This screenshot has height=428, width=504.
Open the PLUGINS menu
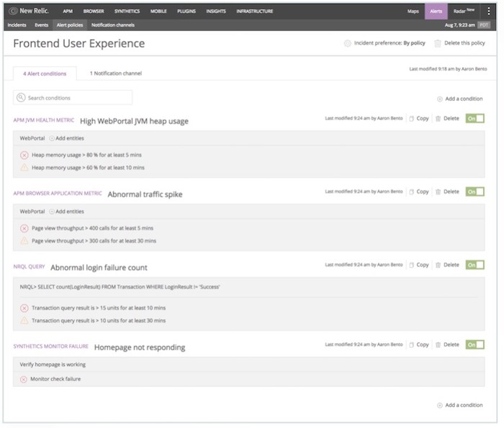coord(186,12)
